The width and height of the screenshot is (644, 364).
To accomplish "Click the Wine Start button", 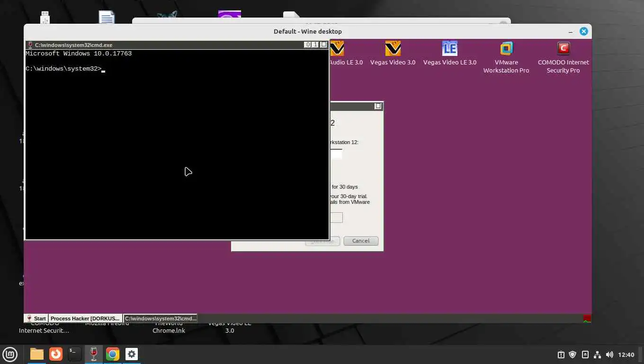I will pos(36,318).
